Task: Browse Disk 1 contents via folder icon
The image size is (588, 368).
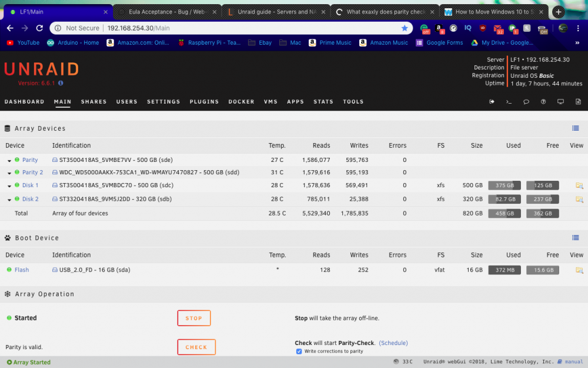Action: 579,185
